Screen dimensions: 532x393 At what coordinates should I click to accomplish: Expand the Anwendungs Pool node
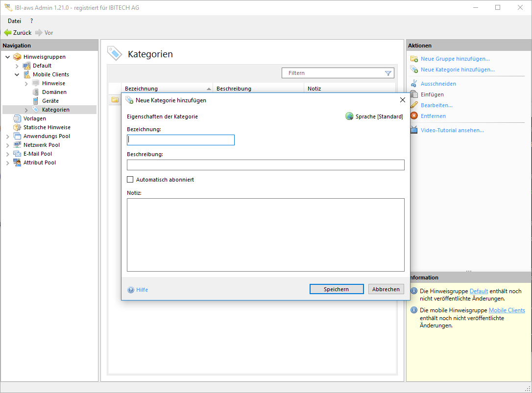(8, 136)
